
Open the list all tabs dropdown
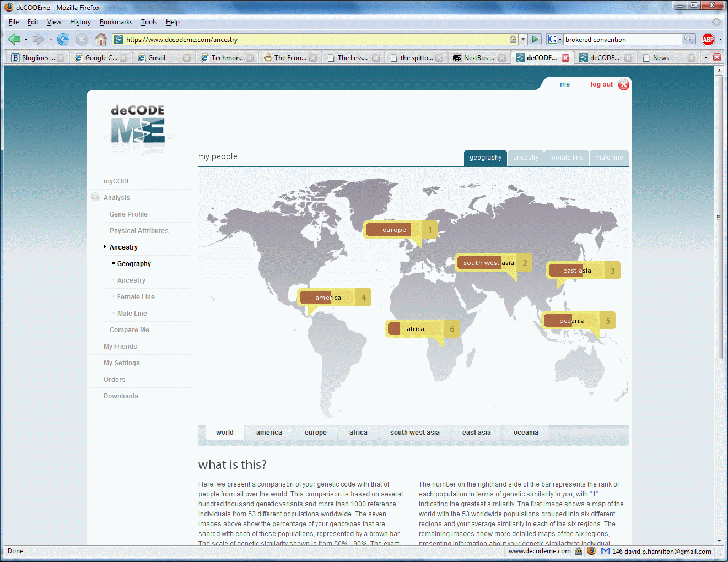(705, 57)
